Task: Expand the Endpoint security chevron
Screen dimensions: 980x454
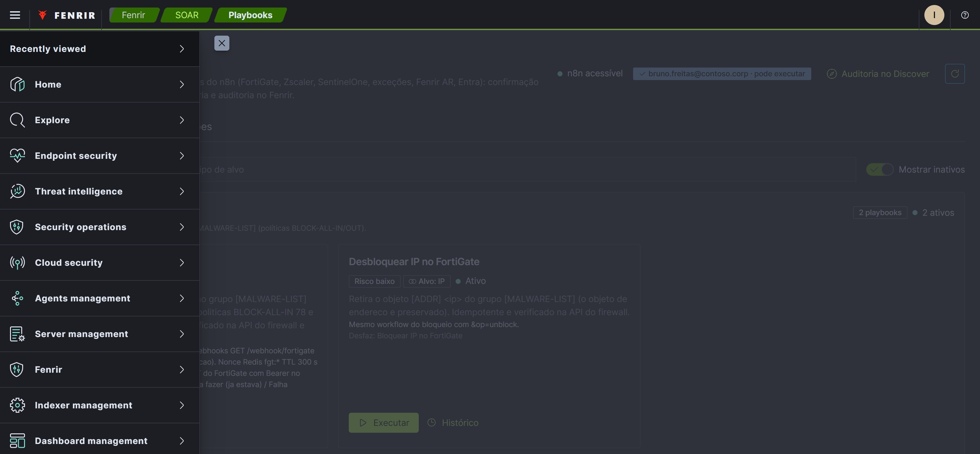Action: click(182, 156)
